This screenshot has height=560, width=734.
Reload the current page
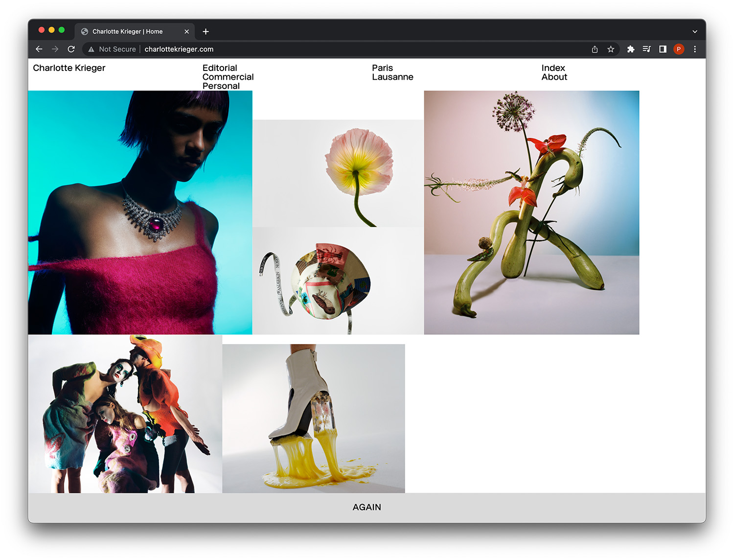click(71, 49)
